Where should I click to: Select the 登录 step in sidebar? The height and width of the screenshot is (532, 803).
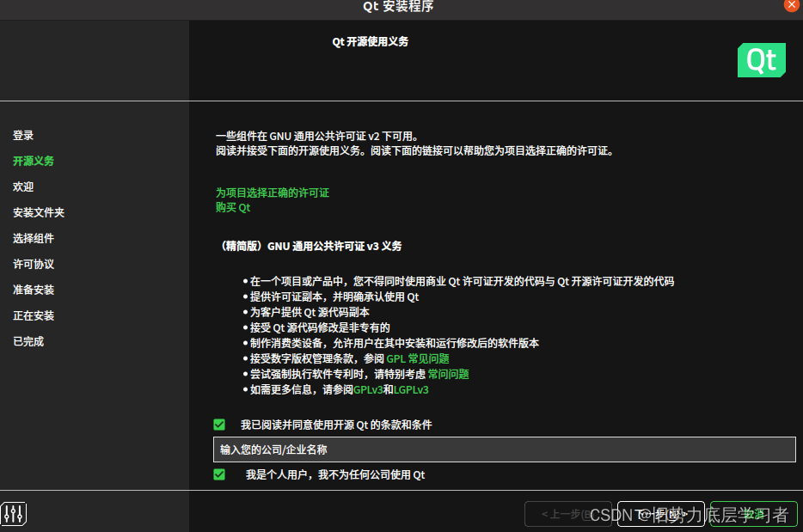coord(23,135)
